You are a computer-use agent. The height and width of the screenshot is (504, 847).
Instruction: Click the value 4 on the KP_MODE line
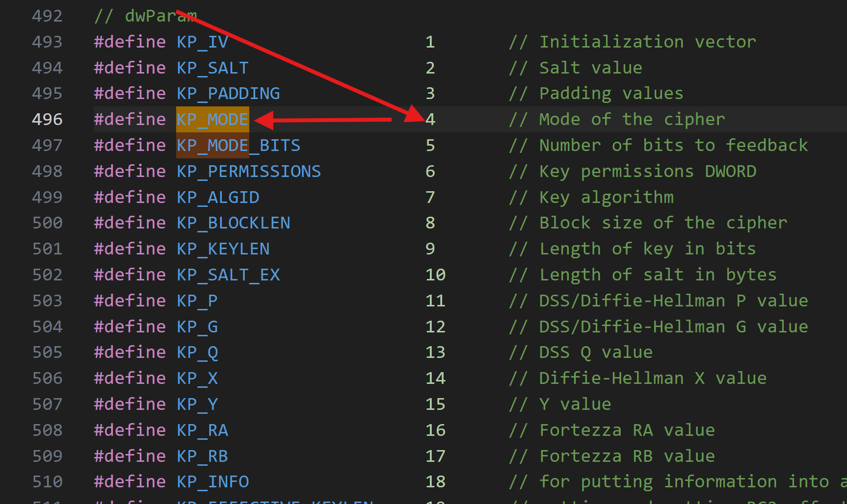pos(430,120)
